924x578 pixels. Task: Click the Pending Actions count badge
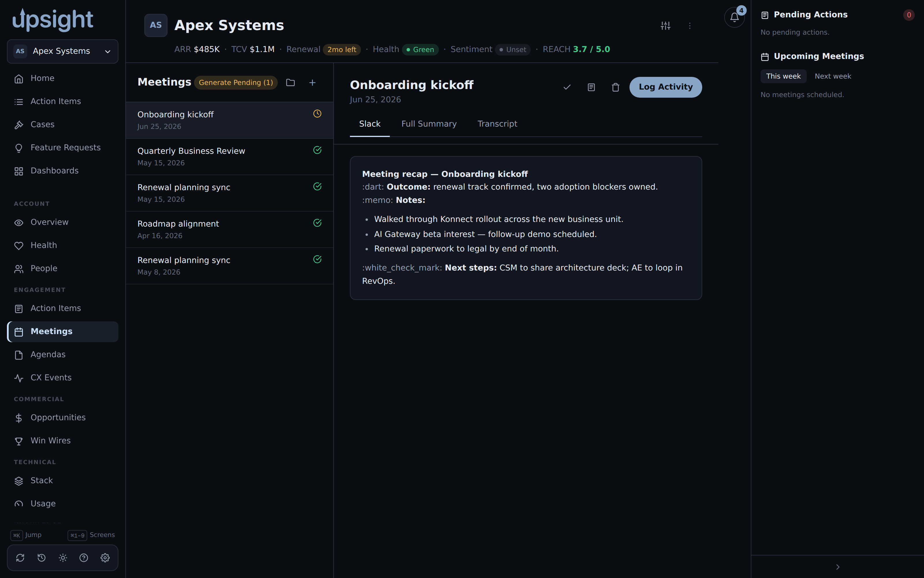pos(909,15)
